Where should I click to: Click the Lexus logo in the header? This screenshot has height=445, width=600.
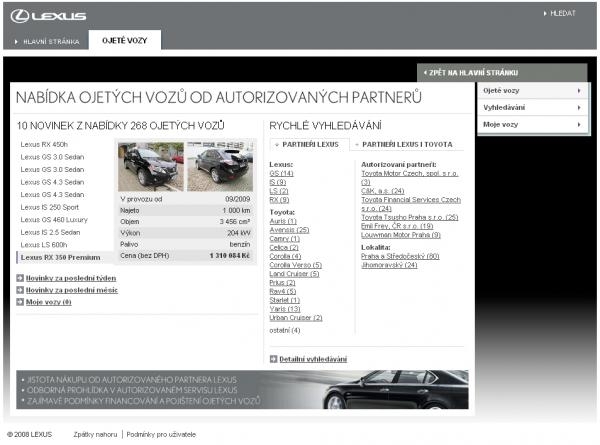pyautogui.click(x=48, y=16)
